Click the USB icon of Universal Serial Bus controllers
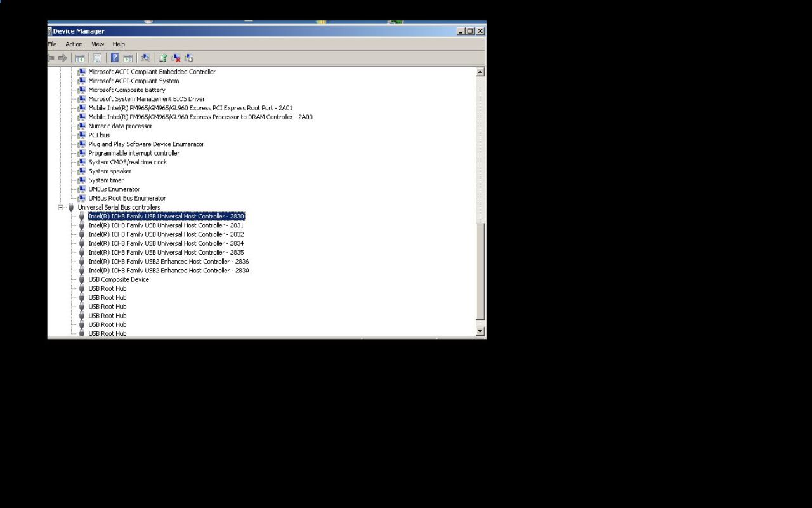This screenshot has height=508, width=812. point(71,208)
